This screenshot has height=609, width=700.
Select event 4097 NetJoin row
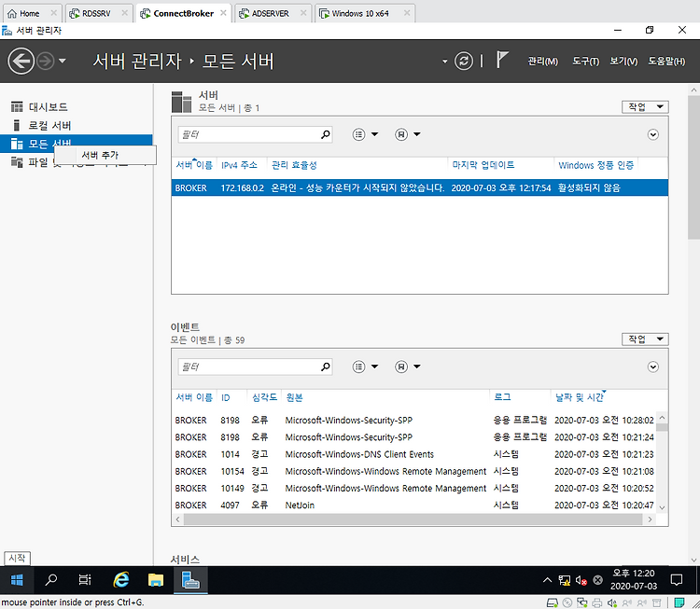(x=414, y=505)
